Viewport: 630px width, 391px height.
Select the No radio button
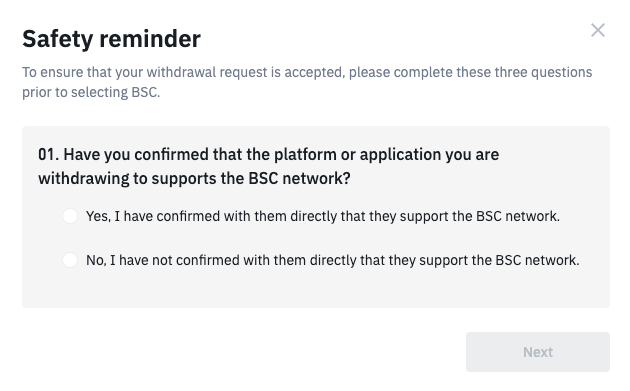(x=70, y=260)
